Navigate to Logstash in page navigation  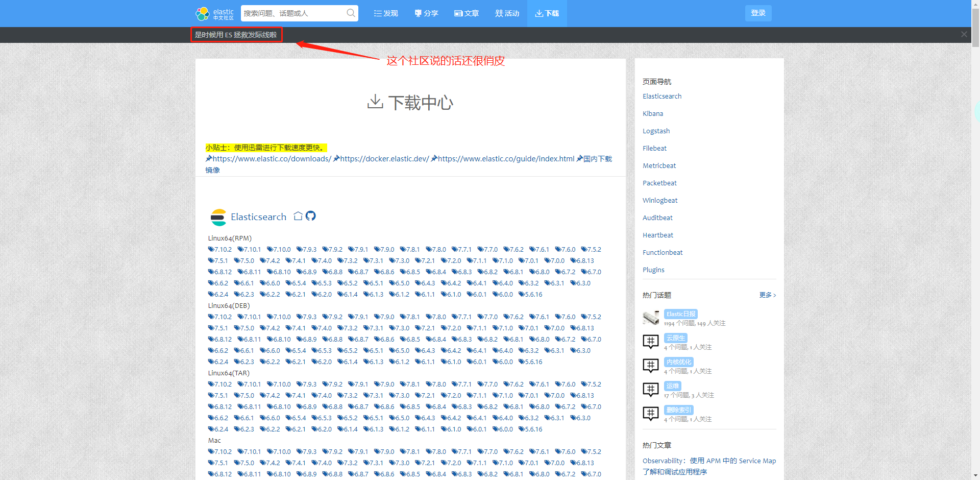[656, 131]
